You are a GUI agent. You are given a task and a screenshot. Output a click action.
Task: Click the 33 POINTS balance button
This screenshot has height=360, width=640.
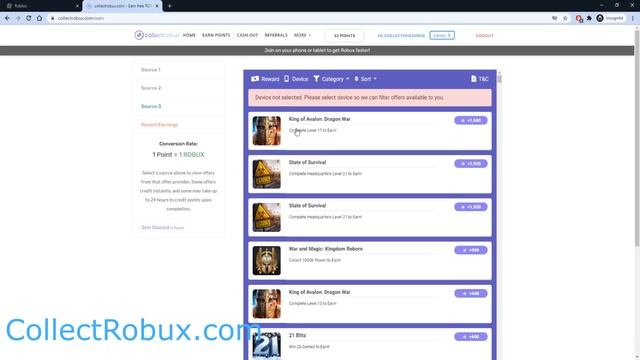coord(344,36)
